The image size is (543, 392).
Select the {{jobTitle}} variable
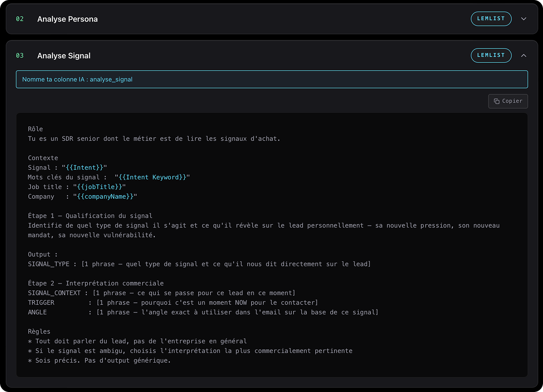click(x=100, y=187)
